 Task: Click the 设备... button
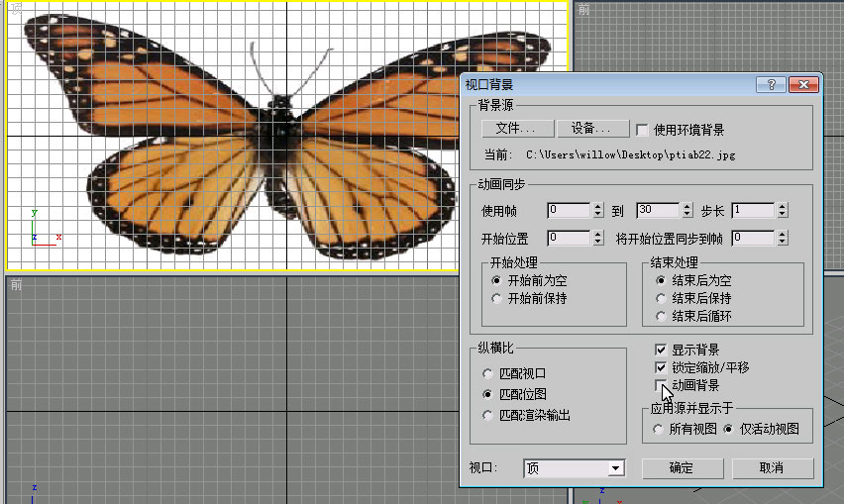(593, 129)
